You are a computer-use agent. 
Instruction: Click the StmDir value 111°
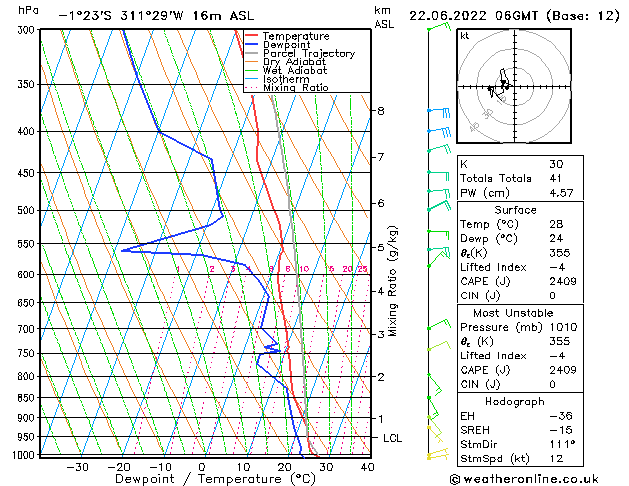(562, 445)
